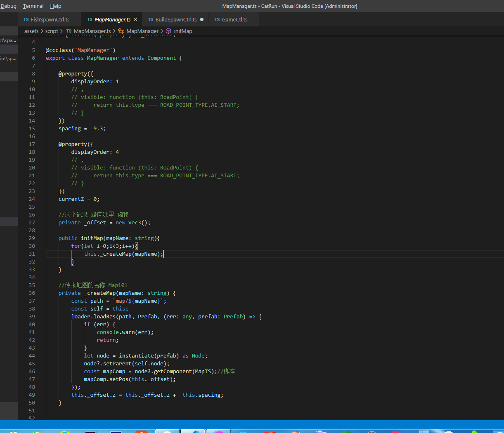The height and width of the screenshot is (433, 504).
Task: Expand the assets breadcrumb folder
Action: 31,31
